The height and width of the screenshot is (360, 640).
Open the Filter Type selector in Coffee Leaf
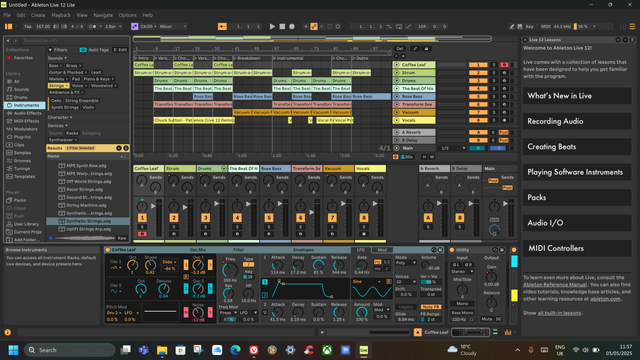(249, 264)
